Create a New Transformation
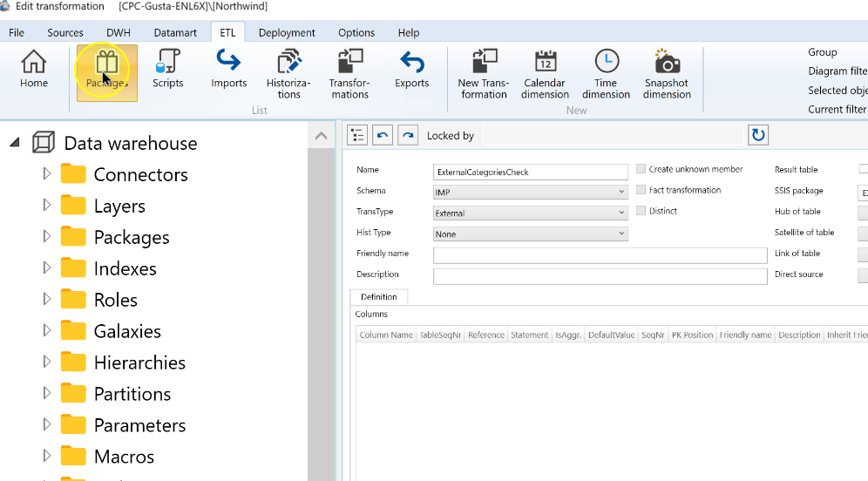 coord(484,73)
